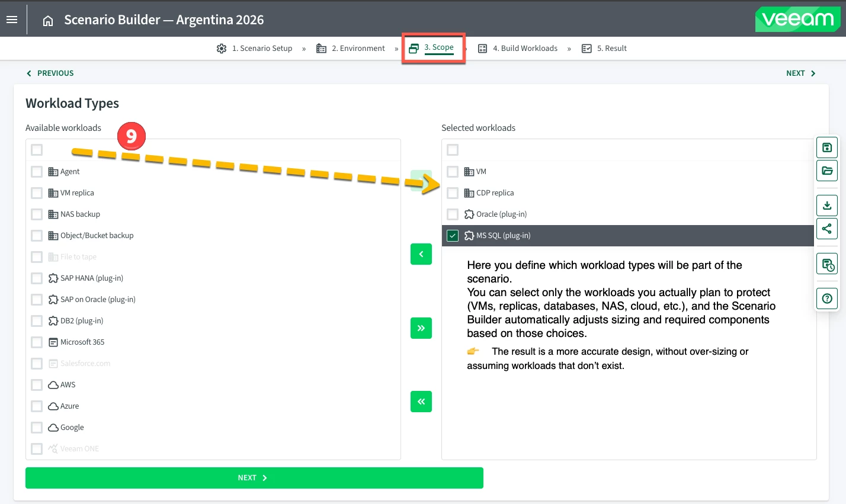Open a saved scenario via the folder icon
Screen dimensions: 846x504
827,171
